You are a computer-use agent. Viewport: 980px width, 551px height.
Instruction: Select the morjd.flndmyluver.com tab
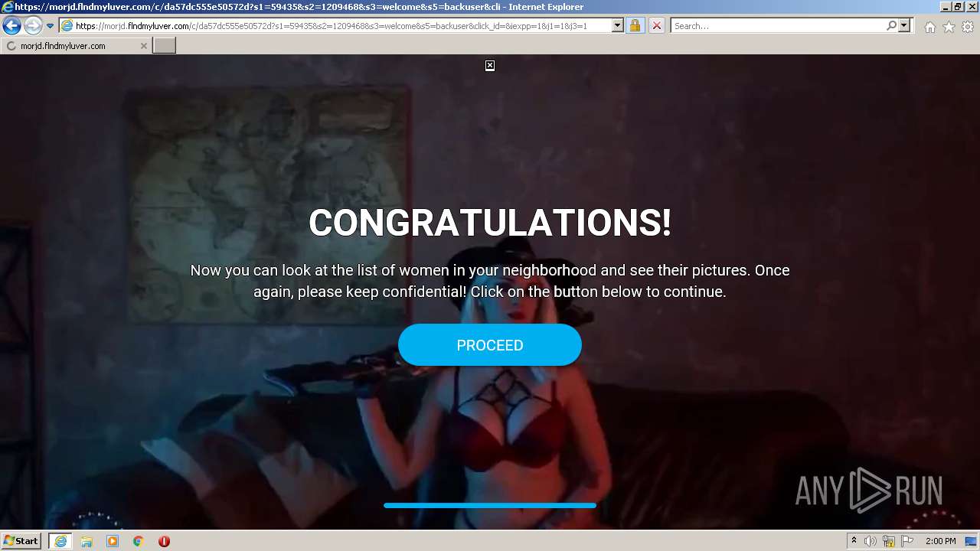(75, 46)
